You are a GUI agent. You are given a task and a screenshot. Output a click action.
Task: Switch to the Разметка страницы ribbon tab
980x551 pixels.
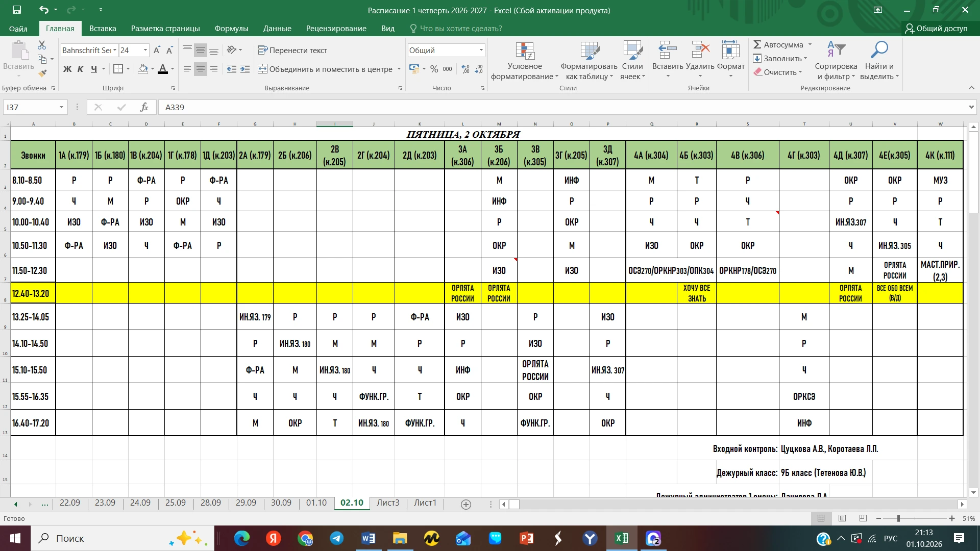(x=165, y=29)
